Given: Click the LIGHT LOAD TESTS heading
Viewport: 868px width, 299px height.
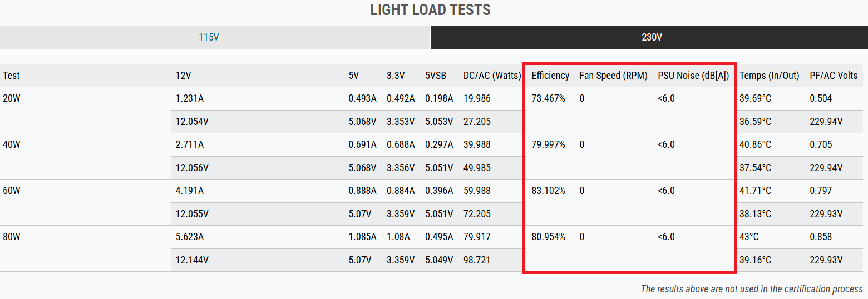Looking at the screenshot, I should [431, 10].
